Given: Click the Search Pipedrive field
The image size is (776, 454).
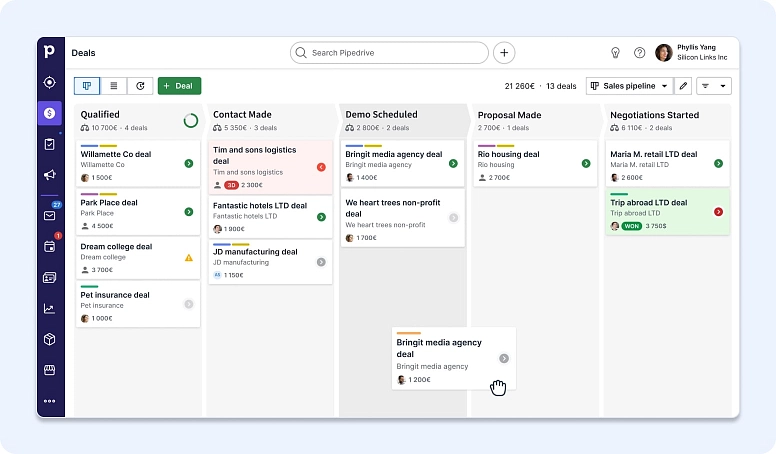Looking at the screenshot, I should (390, 53).
